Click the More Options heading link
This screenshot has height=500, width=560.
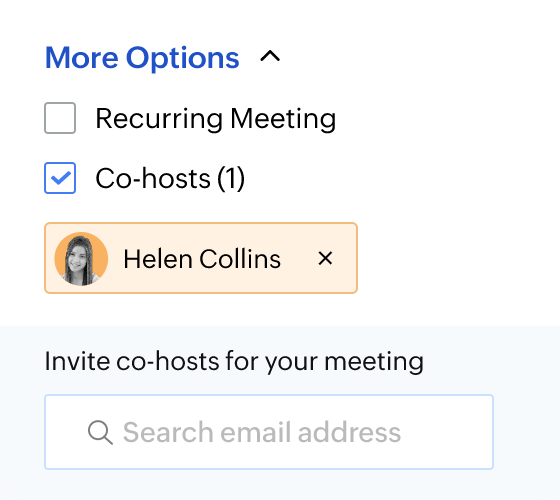click(x=142, y=58)
